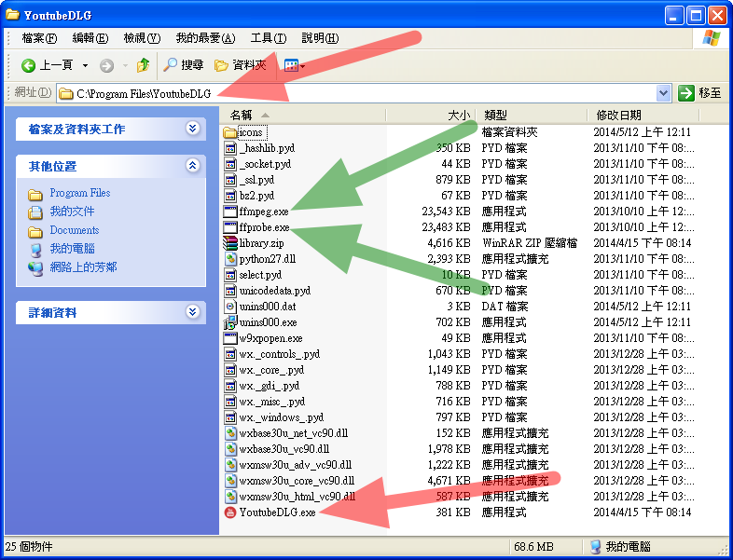The width and height of the screenshot is (733, 560).
Task: Open the 編輯(E) menu
Action: point(90,38)
